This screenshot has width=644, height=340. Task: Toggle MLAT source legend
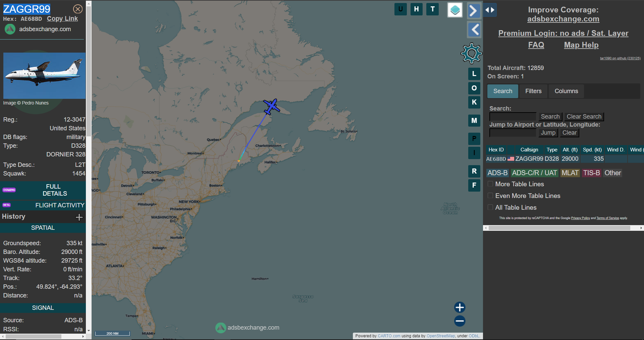coord(570,173)
